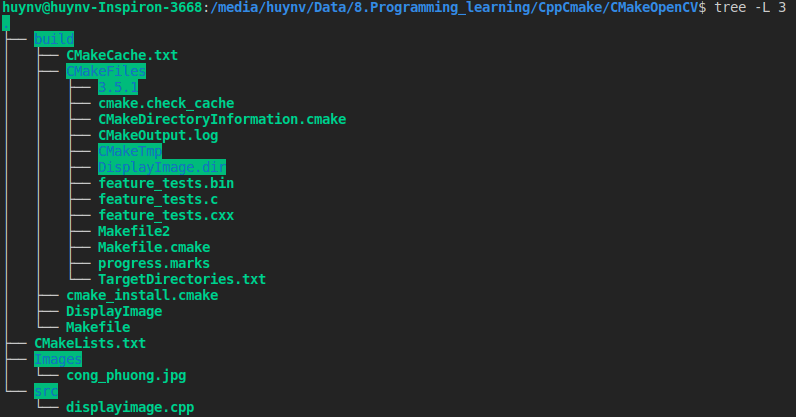Select the cmake.check_cache file name
Viewport: 796px width, 417px height.
tap(166, 103)
